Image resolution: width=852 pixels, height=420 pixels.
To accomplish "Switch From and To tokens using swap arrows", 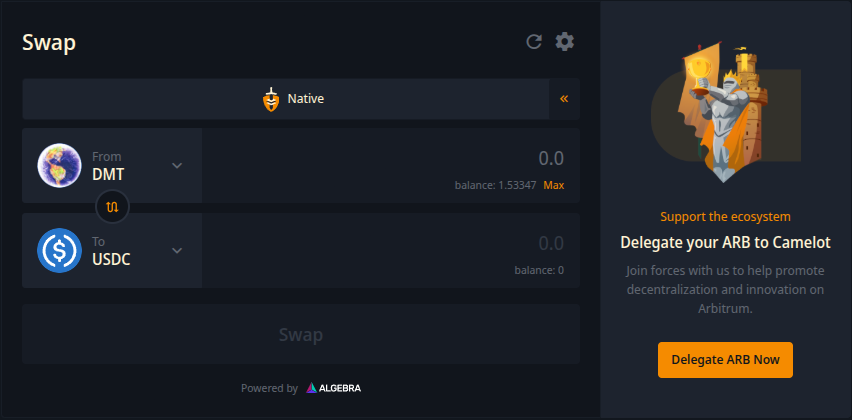I will tap(112, 207).
